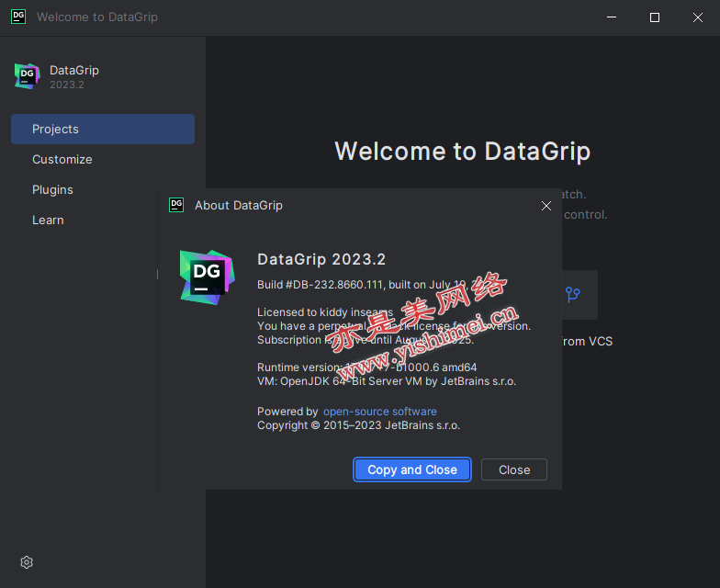Minimize the Welcome to DataGrip window
Viewport: 720px width, 588px height.
coord(612,17)
